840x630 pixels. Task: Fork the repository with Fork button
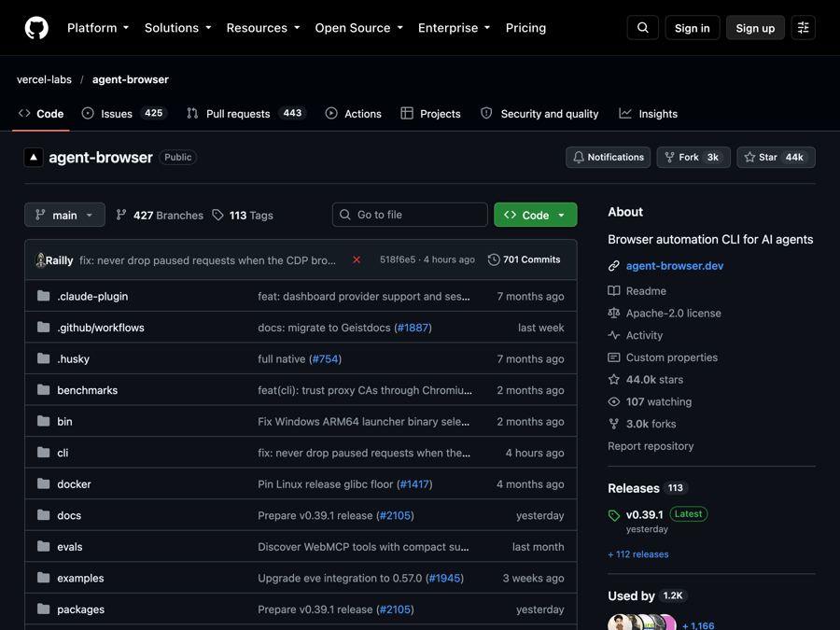coord(693,157)
